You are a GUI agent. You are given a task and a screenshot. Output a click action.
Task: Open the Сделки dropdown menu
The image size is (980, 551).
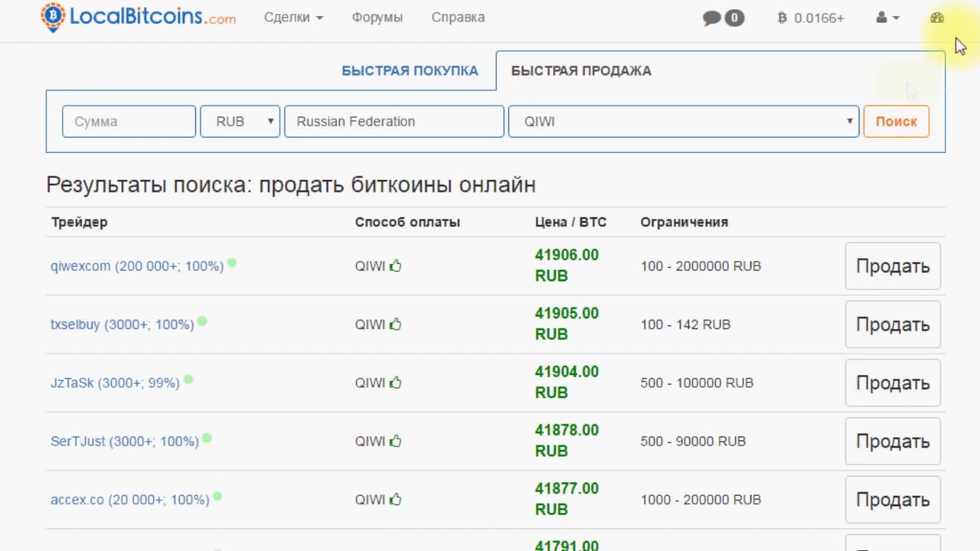293,17
